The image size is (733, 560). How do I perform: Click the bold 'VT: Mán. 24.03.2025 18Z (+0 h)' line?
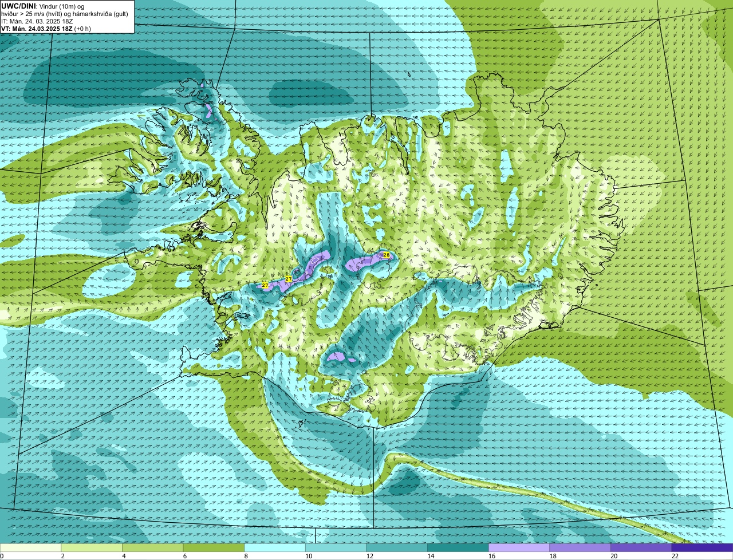coord(46,28)
